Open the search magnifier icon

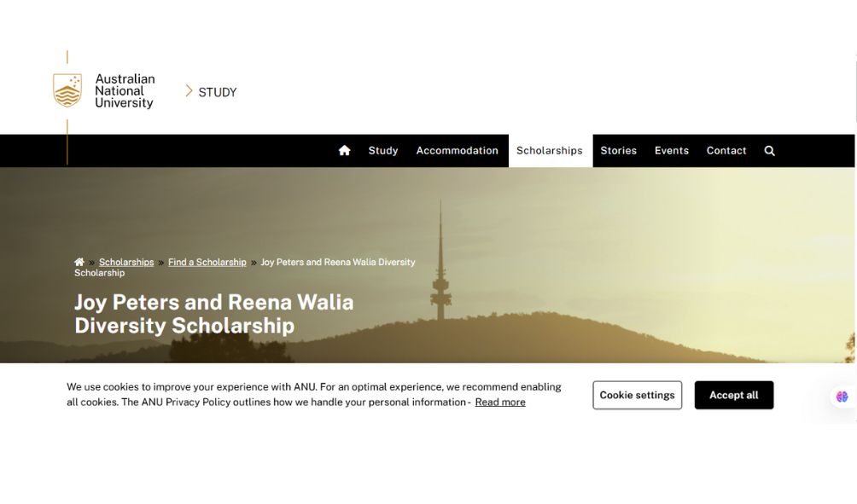(x=770, y=151)
